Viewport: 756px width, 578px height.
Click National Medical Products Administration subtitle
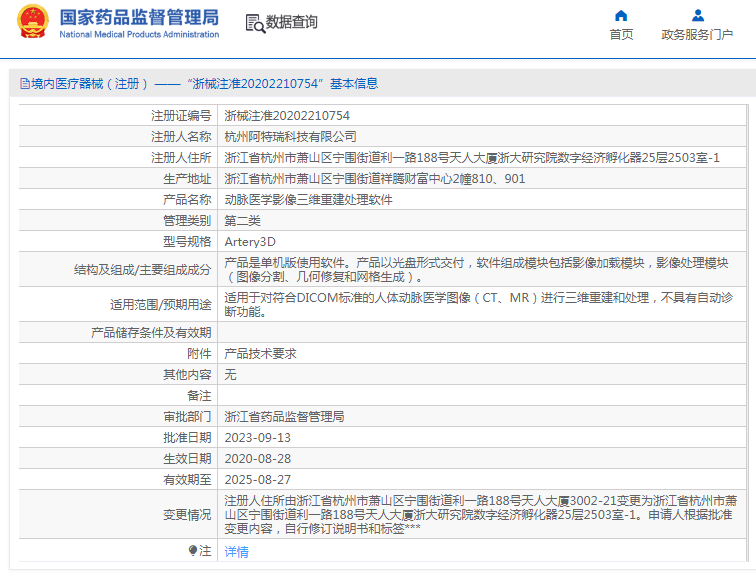[x=139, y=35]
